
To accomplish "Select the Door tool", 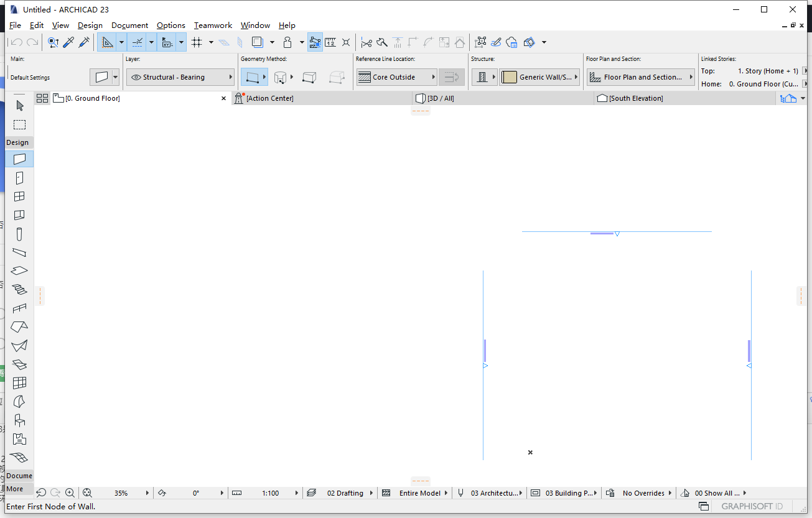I will tap(19, 177).
